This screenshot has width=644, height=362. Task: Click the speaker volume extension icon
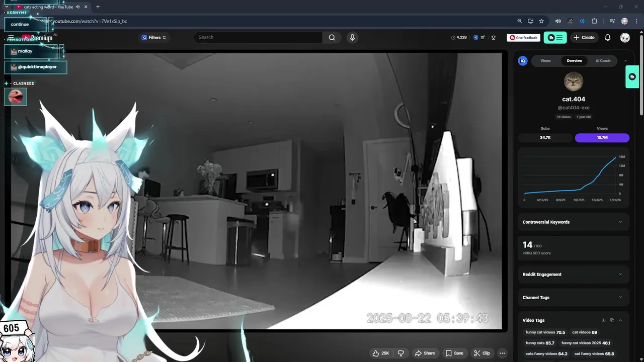[558, 21]
